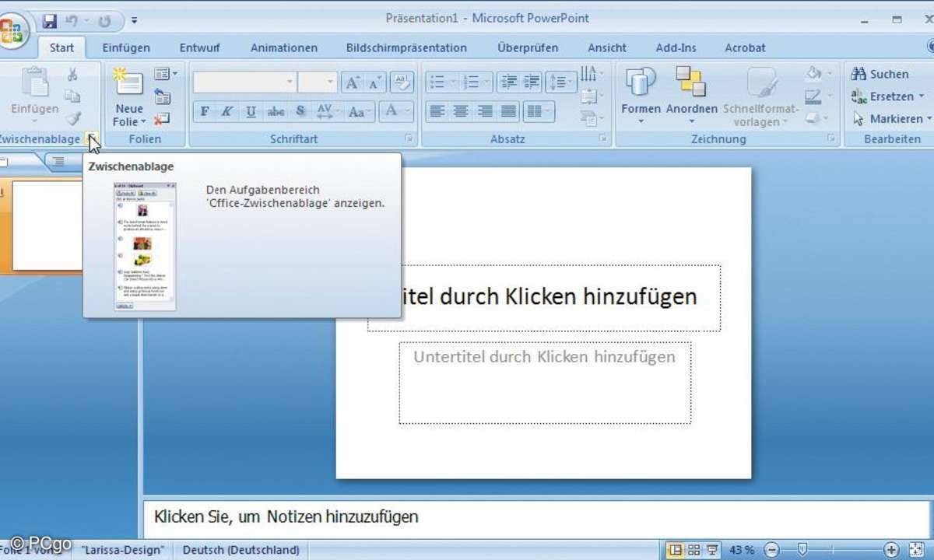Viewport: 934px width, 560px height.
Task: Open the Zwischenablage dialog launcher
Action: click(x=93, y=139)
